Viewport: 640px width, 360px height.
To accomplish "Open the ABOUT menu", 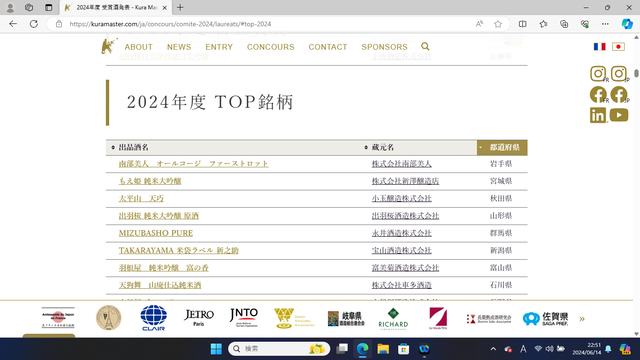I will tap(138, 47).
